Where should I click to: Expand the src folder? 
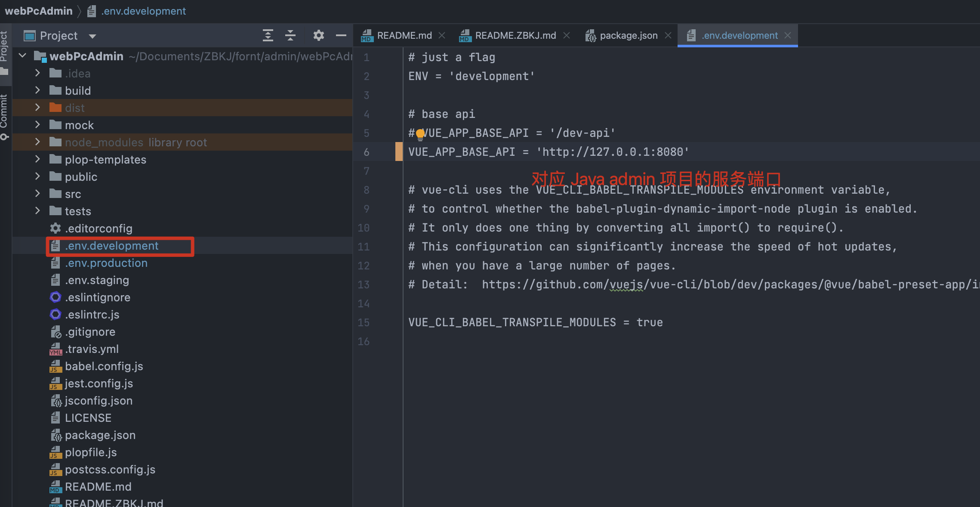[37, 194]
